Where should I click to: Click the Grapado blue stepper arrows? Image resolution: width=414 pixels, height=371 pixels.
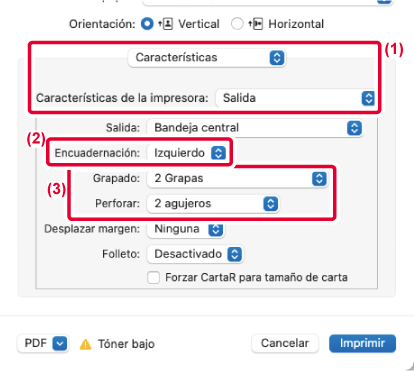tap(319, 179)
